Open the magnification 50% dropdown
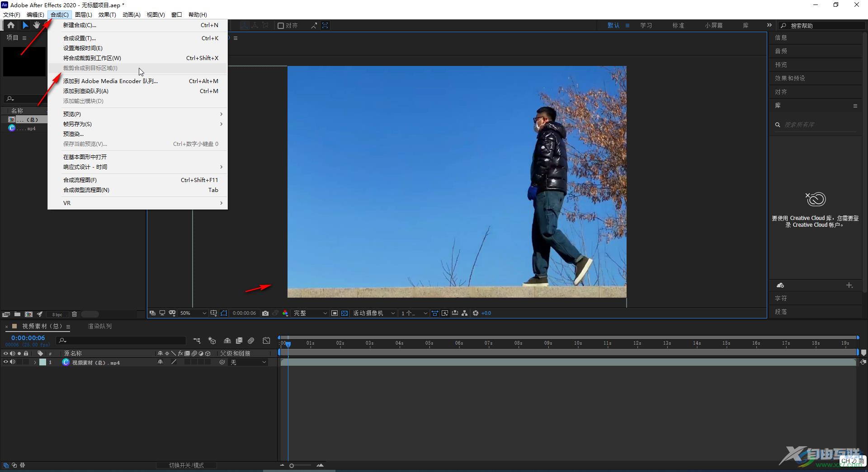 (193, 313)
